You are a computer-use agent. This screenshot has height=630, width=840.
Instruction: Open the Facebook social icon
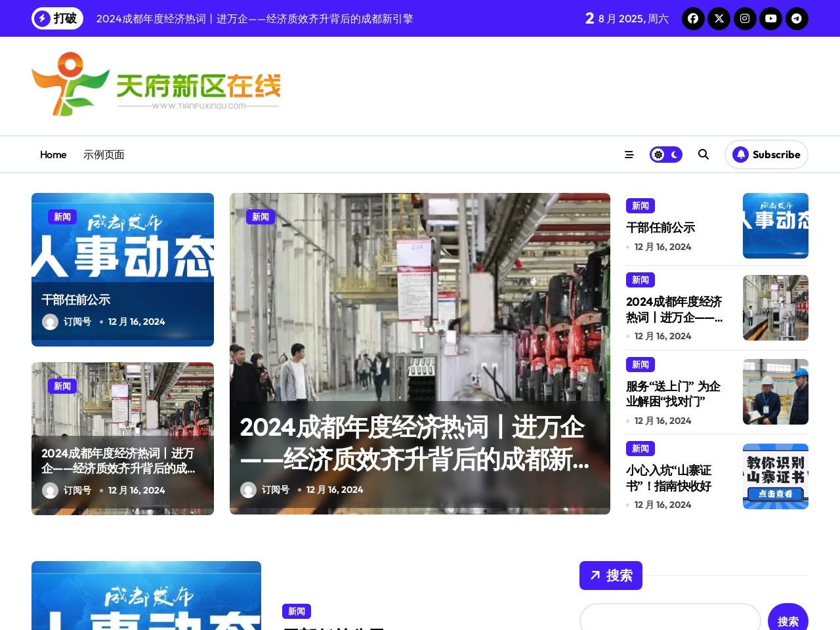693,18
